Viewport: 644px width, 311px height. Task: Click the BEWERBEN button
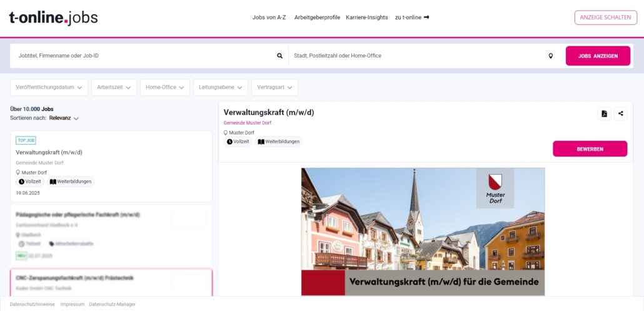[x=590, y=149]
